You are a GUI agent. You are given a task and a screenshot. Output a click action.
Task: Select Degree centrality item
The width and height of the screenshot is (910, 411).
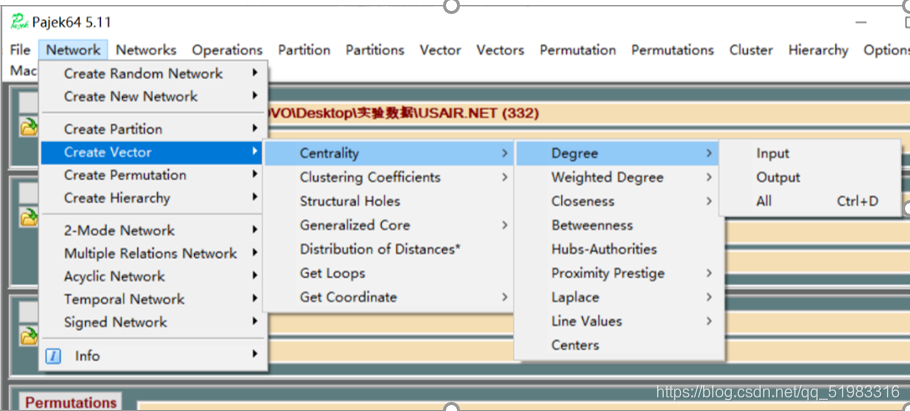point(618,153)
